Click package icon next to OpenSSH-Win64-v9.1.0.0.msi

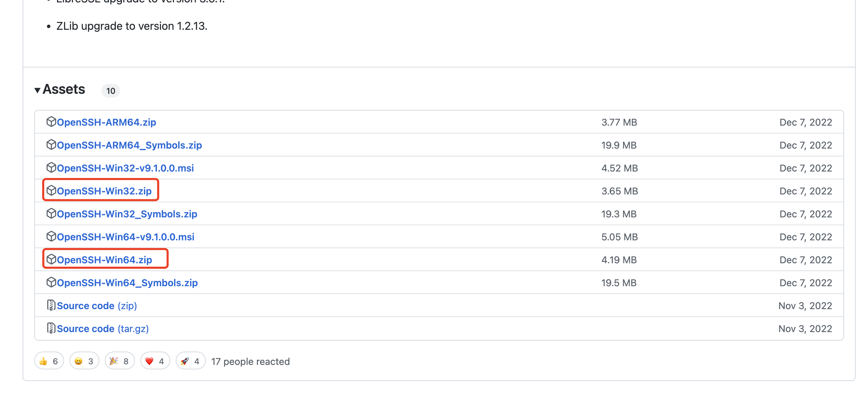[51, 237]
